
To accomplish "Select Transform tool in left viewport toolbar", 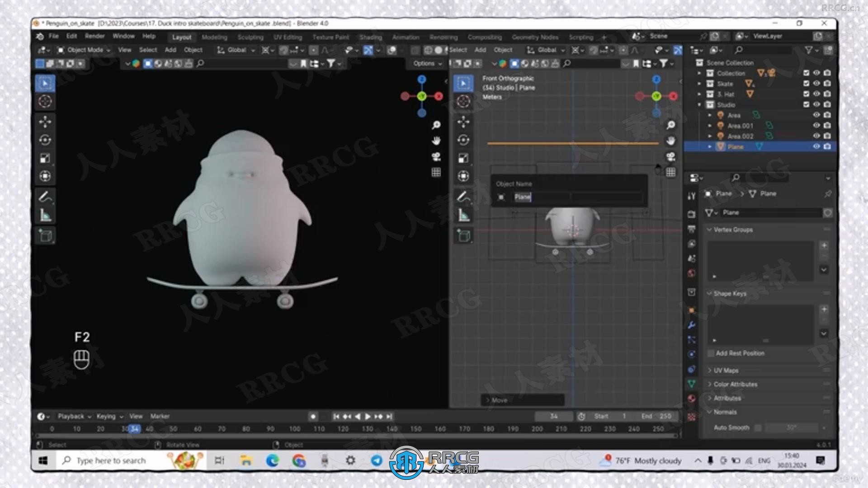I will point(45,176).
